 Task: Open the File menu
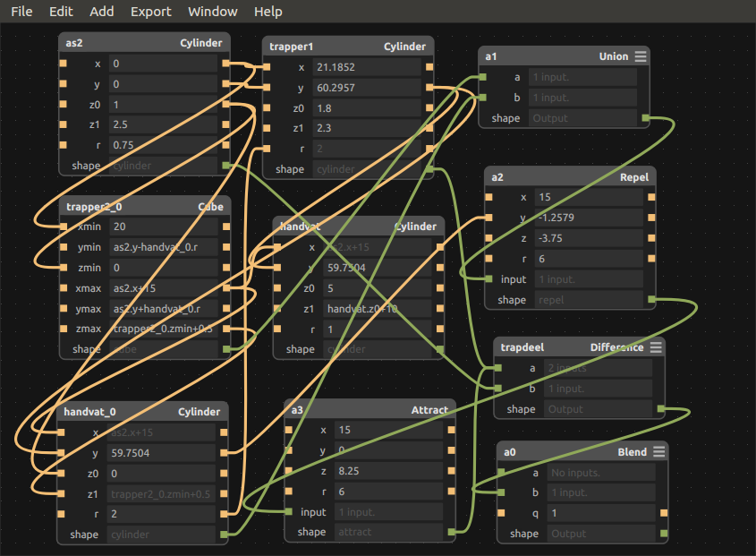click(x=21, y=12)
